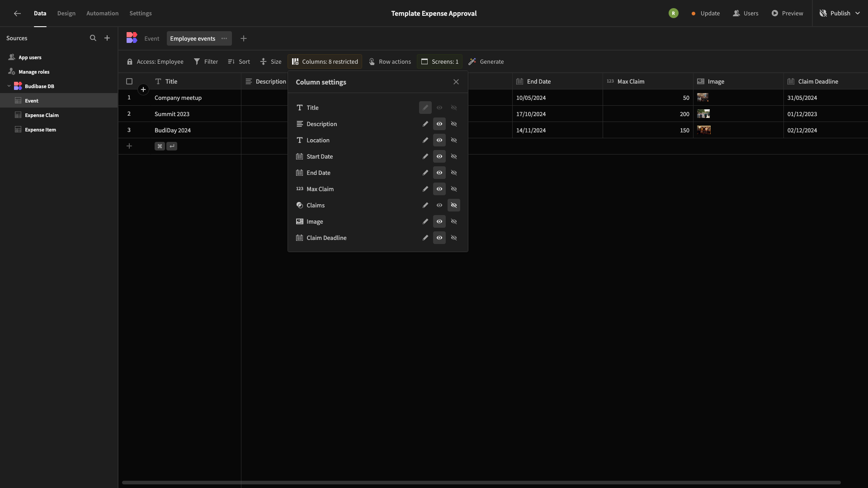
Task: Click the Update button
Action: pyautogui.click(x=706, y=13)
